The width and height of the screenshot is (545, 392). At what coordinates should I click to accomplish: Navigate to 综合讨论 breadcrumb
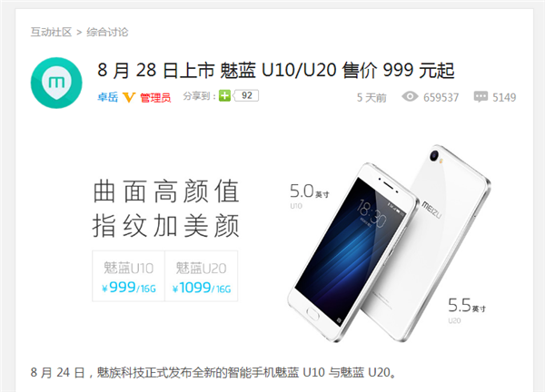[107, 32]
